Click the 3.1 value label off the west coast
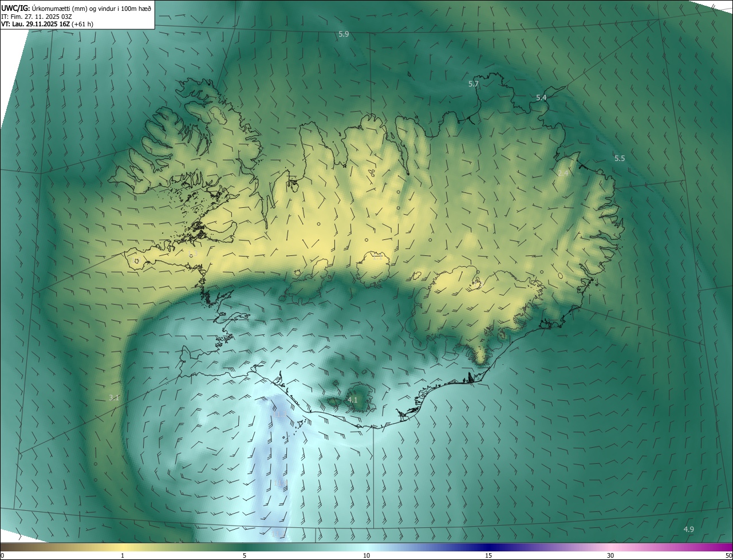This screenshot has width=733, height=560. (x=114, y=397)
